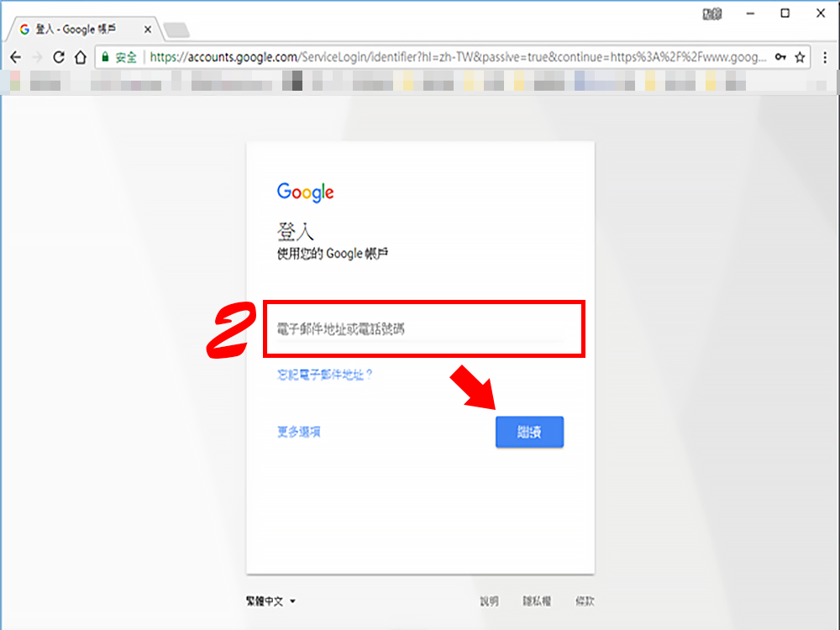Reload the page with the refresh icon
Image resolution: width=840 pixels, height=630 pixels.
[x=59, y=57]
